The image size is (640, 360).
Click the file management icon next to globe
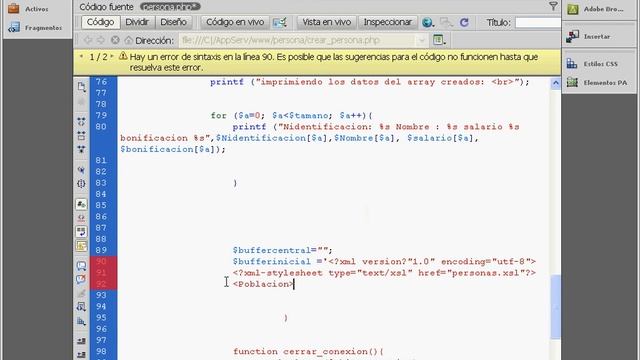click(446, 22)
